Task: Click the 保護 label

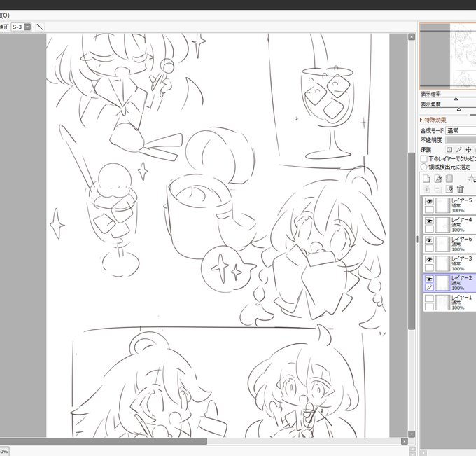Action: click(x=426, y=149)
